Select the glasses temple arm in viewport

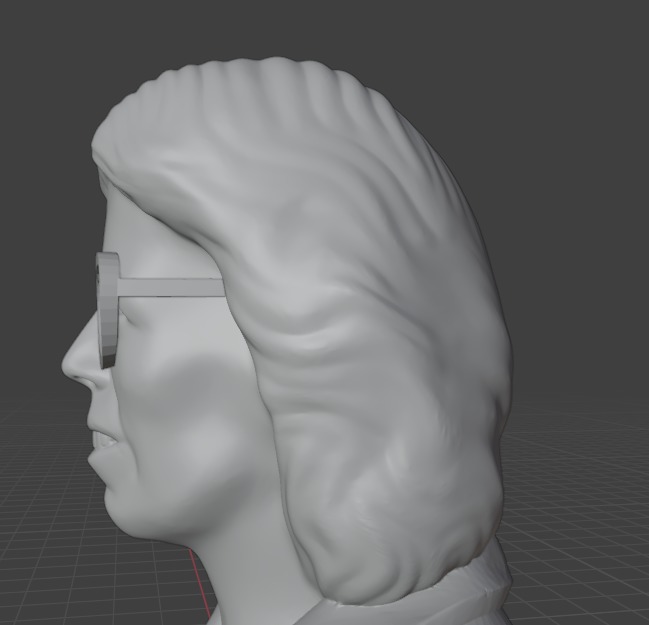click(171, 288)
